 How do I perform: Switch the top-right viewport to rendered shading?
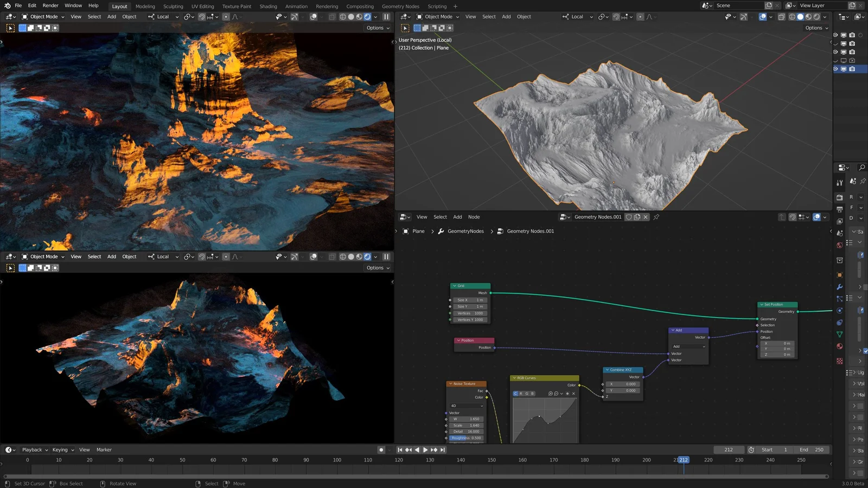[x=816, y=17]
